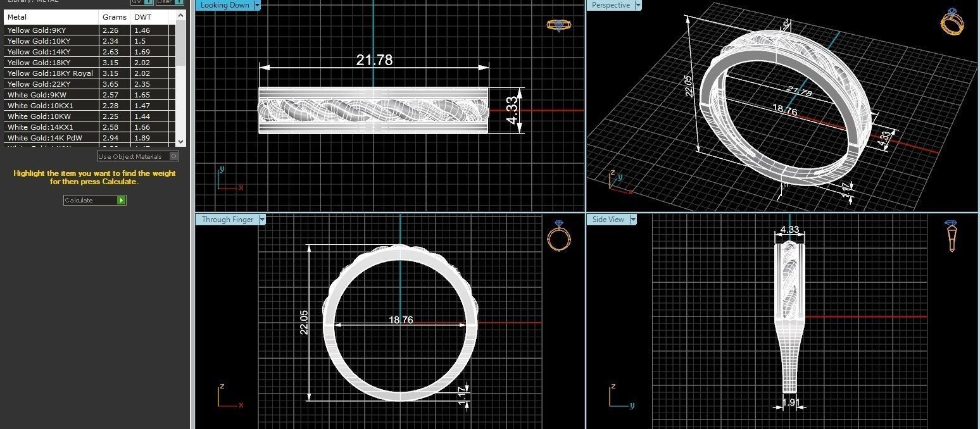The image size is (980, 429).
Task: Click the 3.65 grams value for 22KY
Action: click(110, 84)
